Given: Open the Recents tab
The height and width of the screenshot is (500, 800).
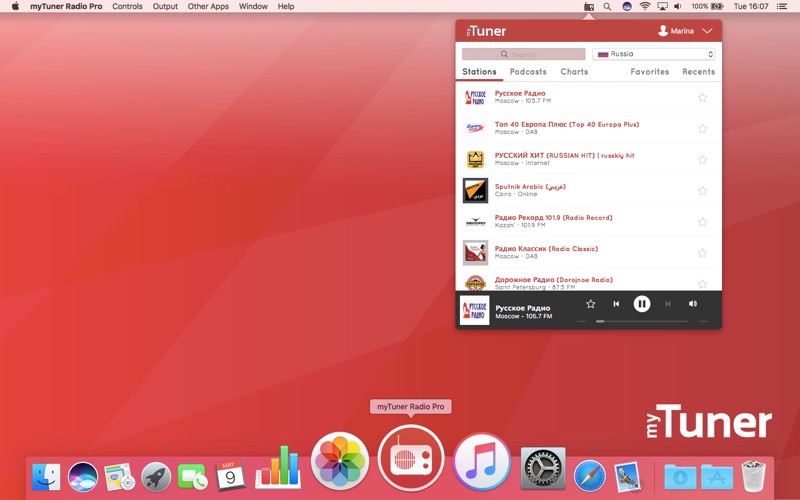Looking at the screenshot, I should (x=698, y=72).
